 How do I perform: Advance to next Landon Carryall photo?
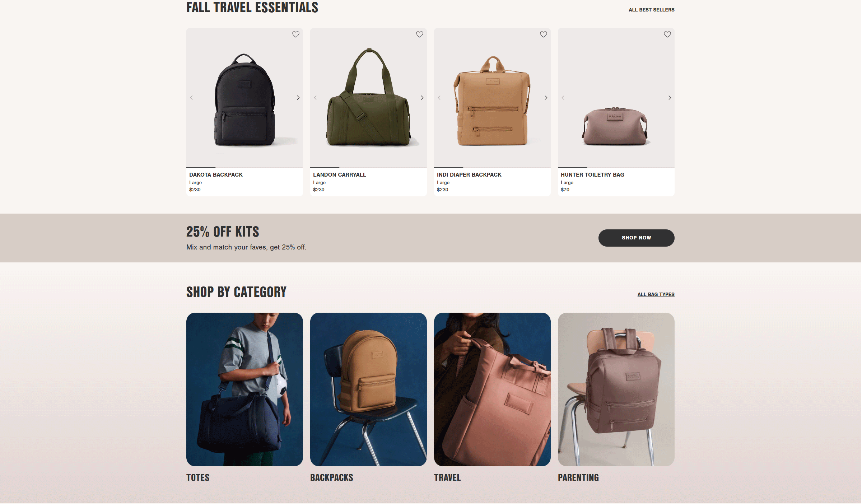click(422, 98)
